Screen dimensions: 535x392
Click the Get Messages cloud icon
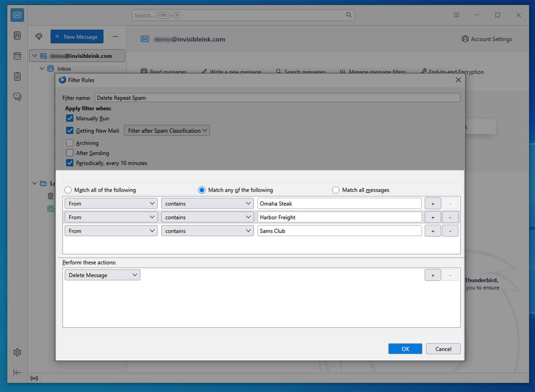coord(39,37)
